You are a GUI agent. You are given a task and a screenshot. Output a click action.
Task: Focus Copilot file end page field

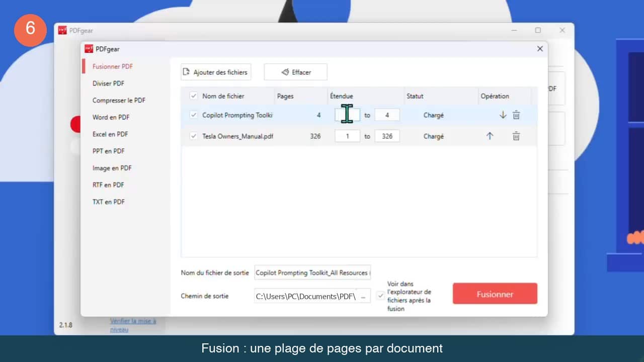click(x=387, y=115)
